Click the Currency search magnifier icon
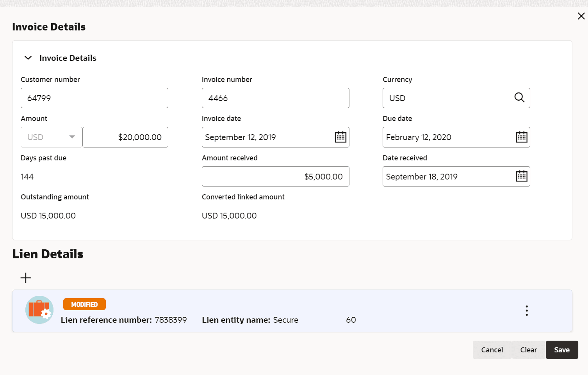 click(519, 98)
